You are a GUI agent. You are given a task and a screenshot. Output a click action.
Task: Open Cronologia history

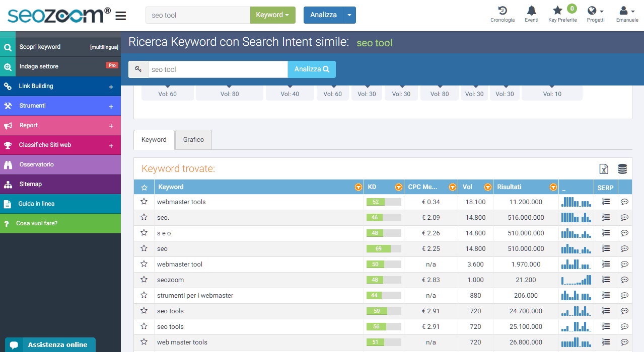[502, 14]
